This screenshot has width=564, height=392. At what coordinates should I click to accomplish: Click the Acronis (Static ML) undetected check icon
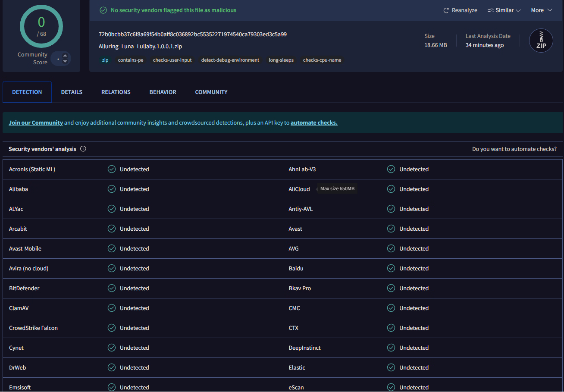tap(112, 169)
